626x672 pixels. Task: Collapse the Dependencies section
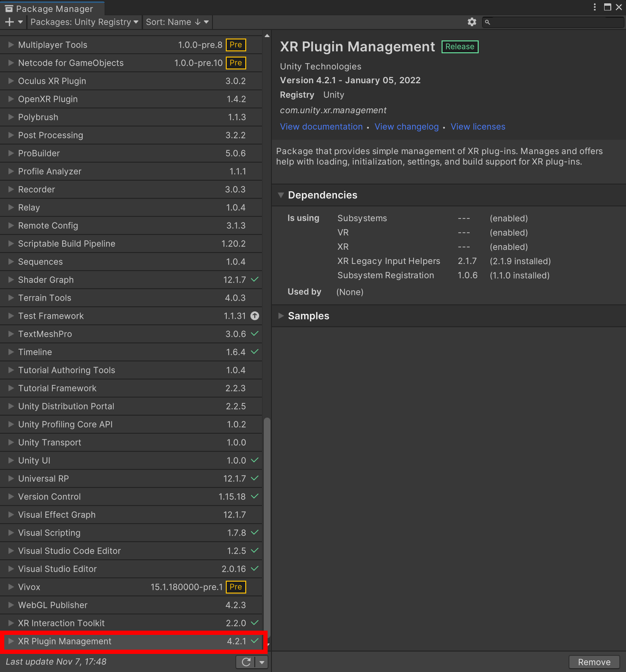[281, 195]
